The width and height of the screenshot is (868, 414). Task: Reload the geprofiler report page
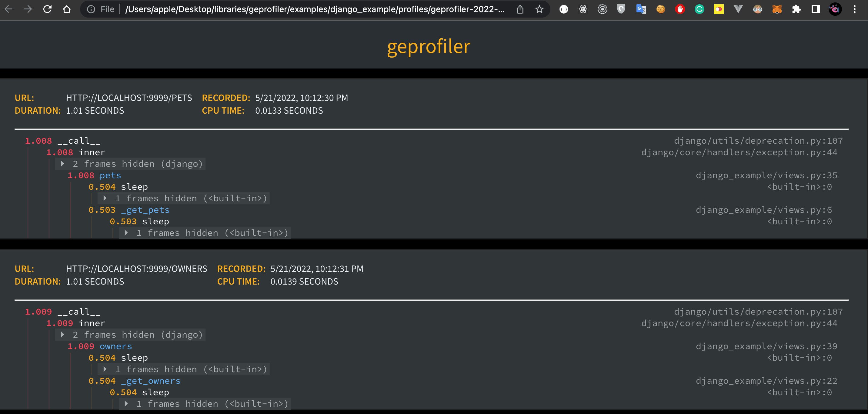(48, 9)
